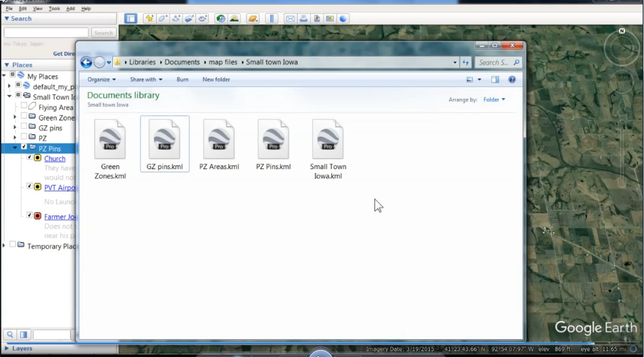Check the Flying Area checkbox
The image size is (644, 357).
pos(24,106)
